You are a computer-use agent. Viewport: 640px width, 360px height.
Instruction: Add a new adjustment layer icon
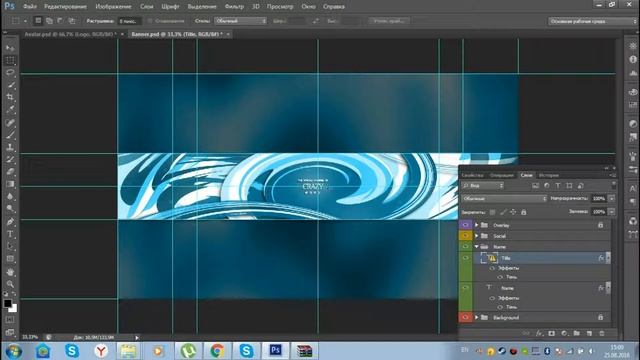point(564,333)
